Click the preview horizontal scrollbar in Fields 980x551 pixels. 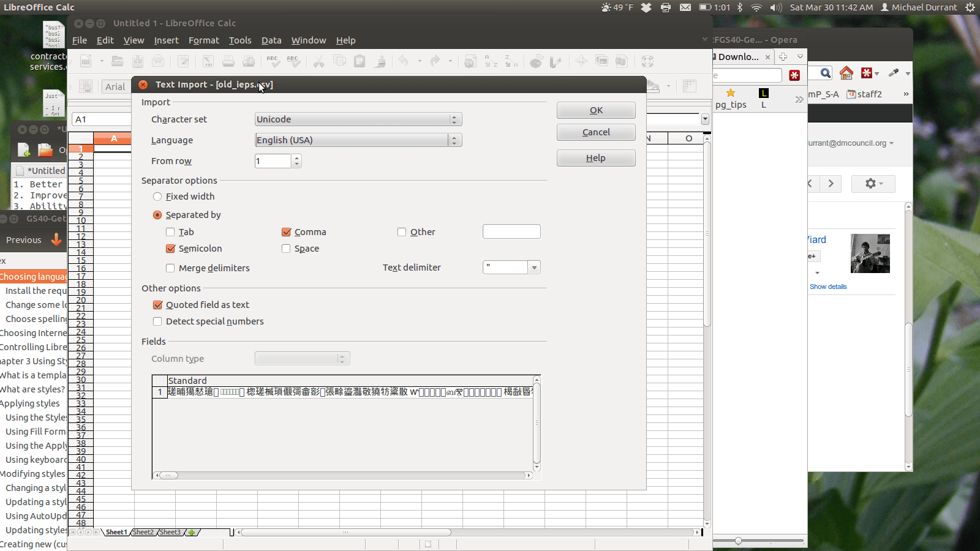(343, 475)
